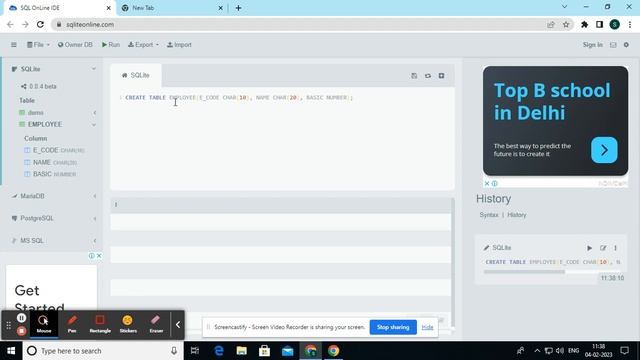Open the hamburger menu icon
640x360 pixels.
tap(14, 44)
